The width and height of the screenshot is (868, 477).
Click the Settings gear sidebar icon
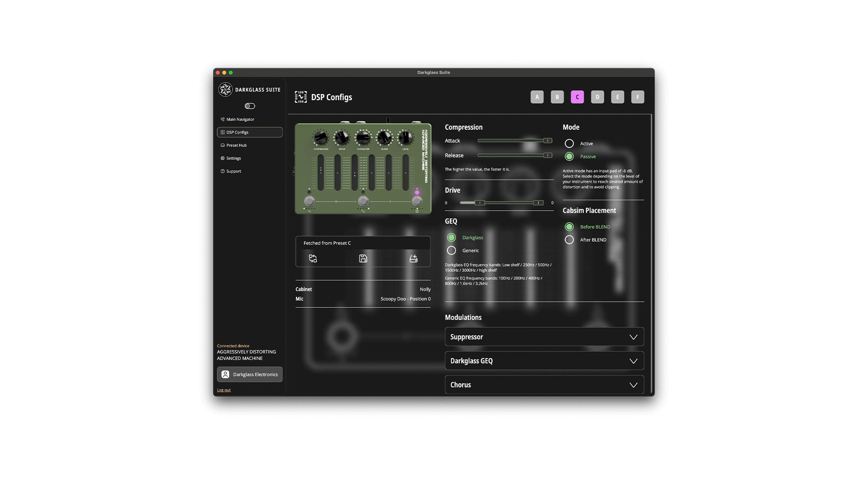(x=223, y=158)
